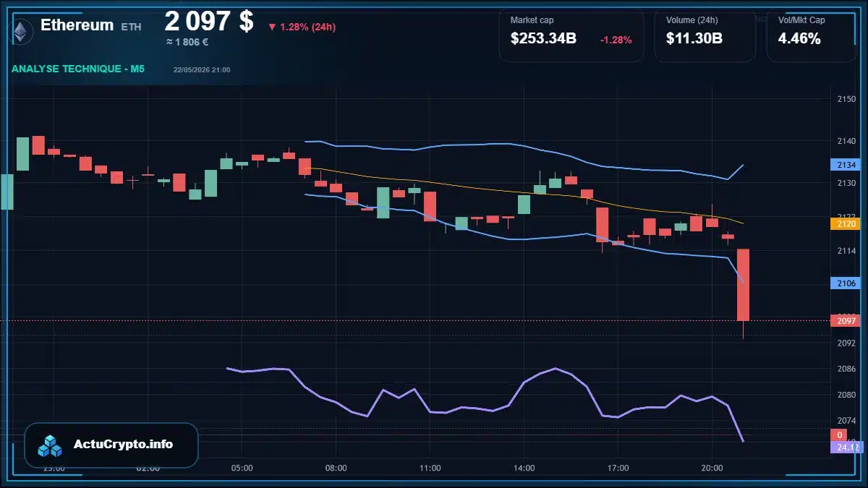Click the 2092 price axis label

point(846,343)
